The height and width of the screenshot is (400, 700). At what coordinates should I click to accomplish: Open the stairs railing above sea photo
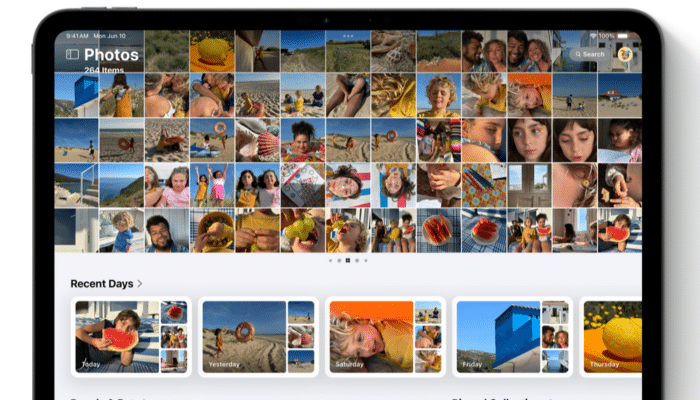pos(76,185)
